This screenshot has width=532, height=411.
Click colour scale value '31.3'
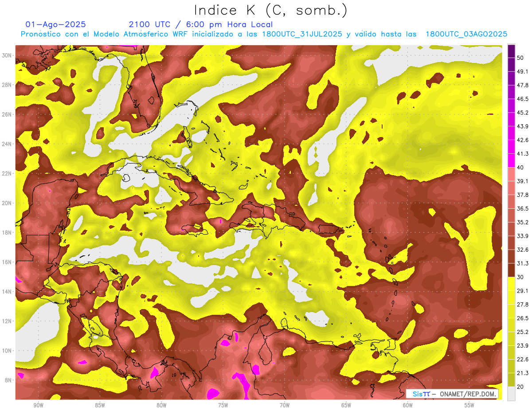pos(522,263)
